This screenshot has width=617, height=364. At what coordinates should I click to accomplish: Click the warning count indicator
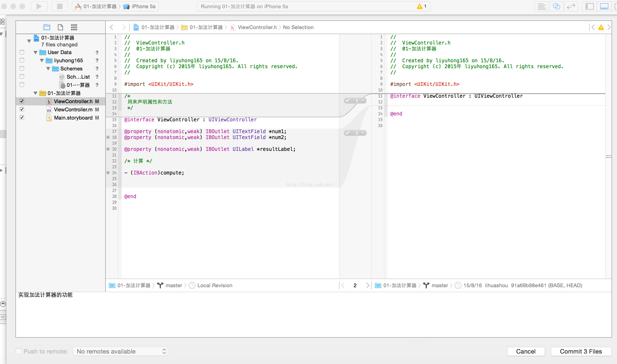click(x=422, y=6)
